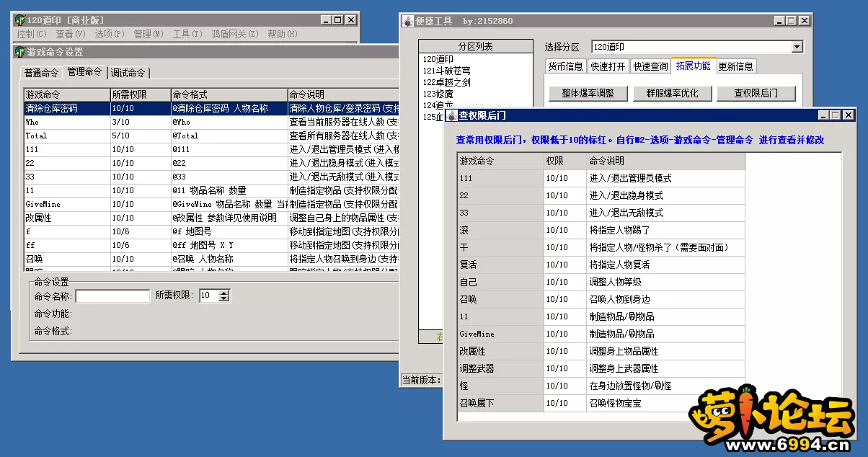Image resolution: width=868 pixels, height=457 pixels.
Task: Click the 120道印 window title icon
Action: coord(19,19)
